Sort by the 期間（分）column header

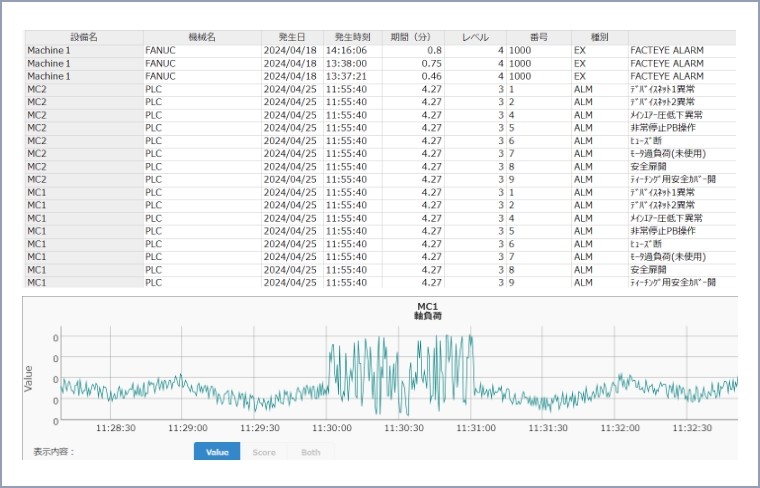(413, 37)
